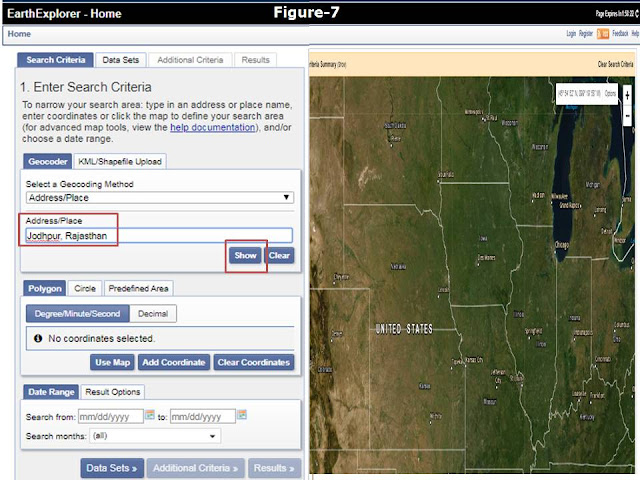Image resolution: width=640 pixels, height=480 pixels.
Task: Click the 'No coordinates selected.' message
Action: [101, 338]
